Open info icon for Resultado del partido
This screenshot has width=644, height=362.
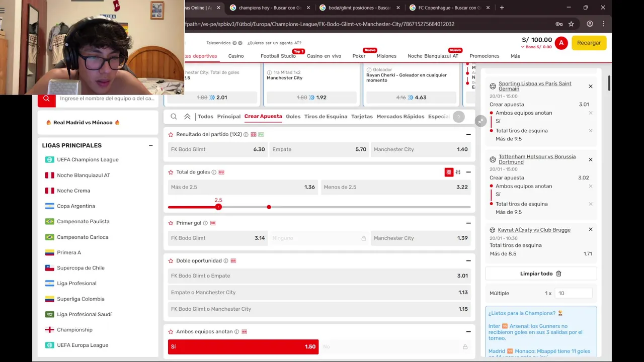[x=246, y=135]
